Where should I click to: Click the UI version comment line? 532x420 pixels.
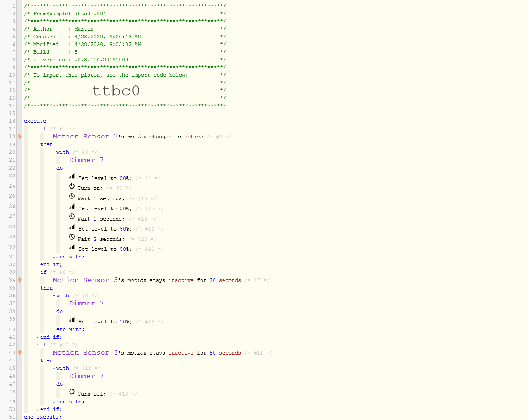125,60
